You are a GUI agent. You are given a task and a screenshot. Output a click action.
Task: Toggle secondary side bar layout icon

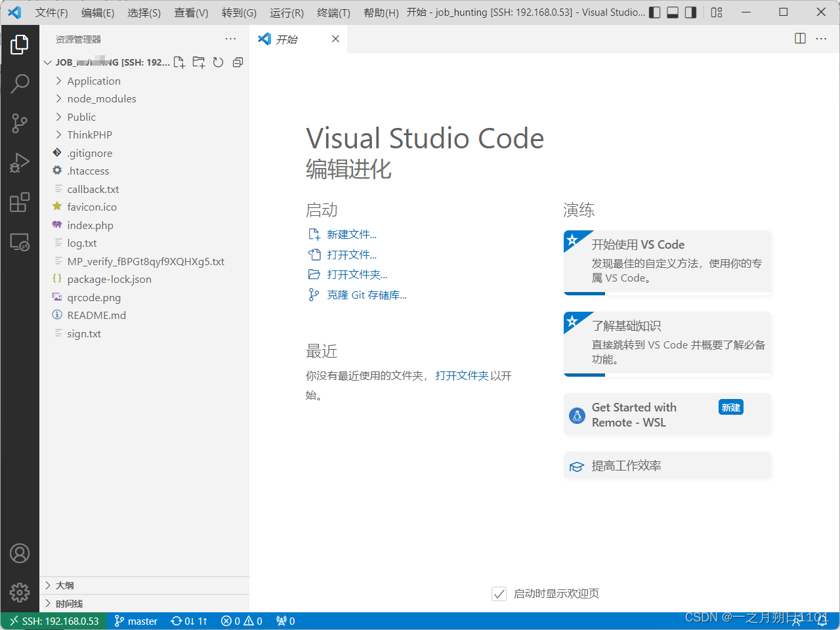[690, 12]
